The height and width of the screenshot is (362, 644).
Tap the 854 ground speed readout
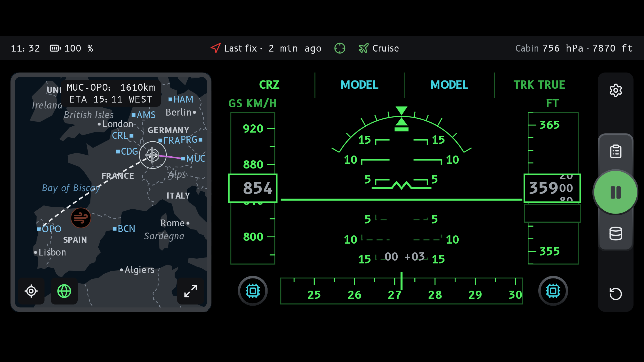pyautogui.click(x=253, y=188)
